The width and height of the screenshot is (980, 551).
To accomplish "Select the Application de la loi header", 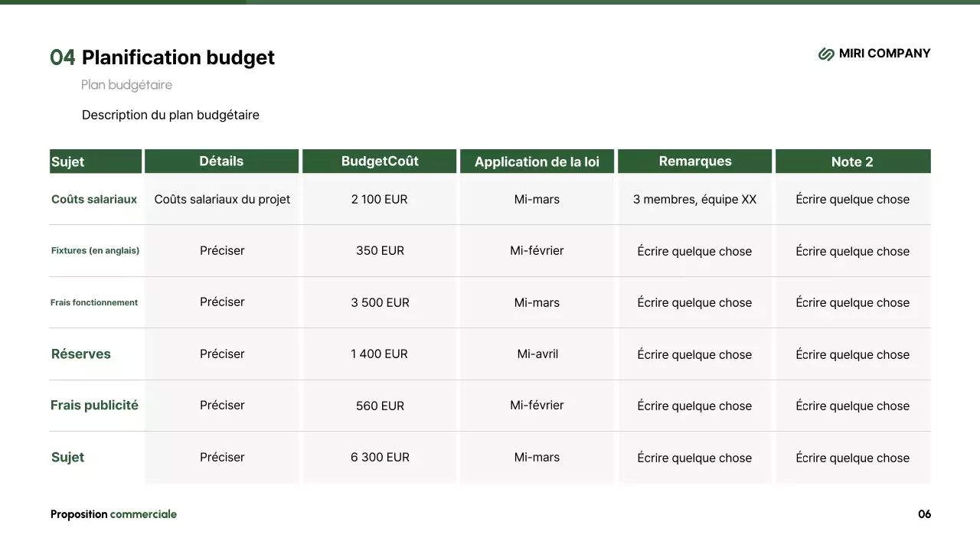I will (537, 161).
